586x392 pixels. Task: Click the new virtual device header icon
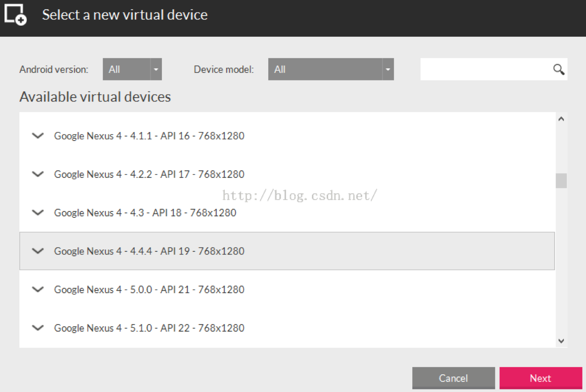click(16, 14)
